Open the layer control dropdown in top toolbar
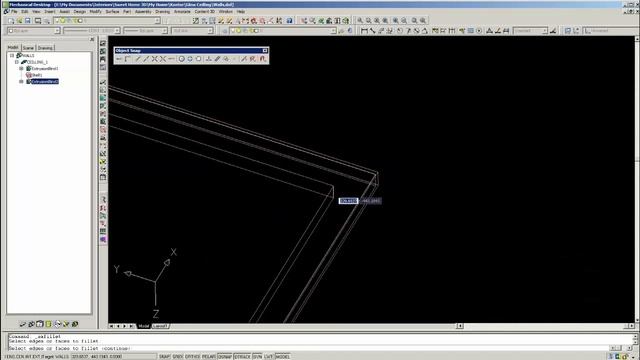640x360 pixels. 157,20
